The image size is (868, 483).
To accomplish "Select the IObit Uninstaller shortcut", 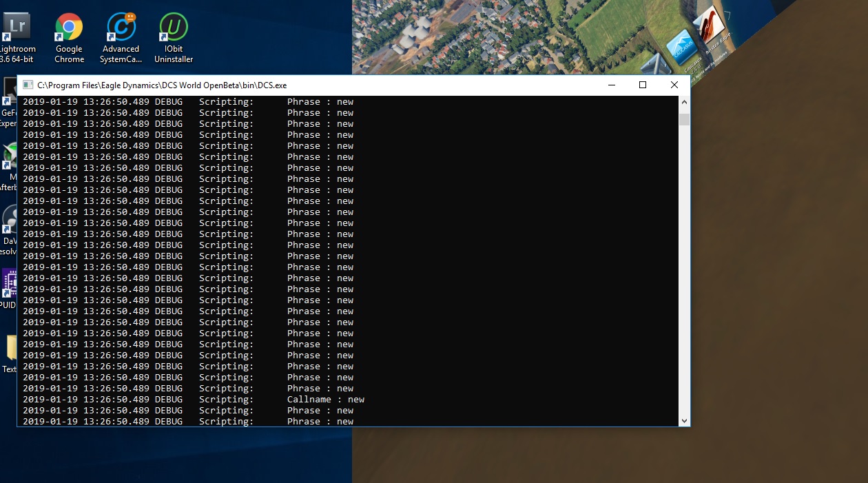I will pos(174,39).
